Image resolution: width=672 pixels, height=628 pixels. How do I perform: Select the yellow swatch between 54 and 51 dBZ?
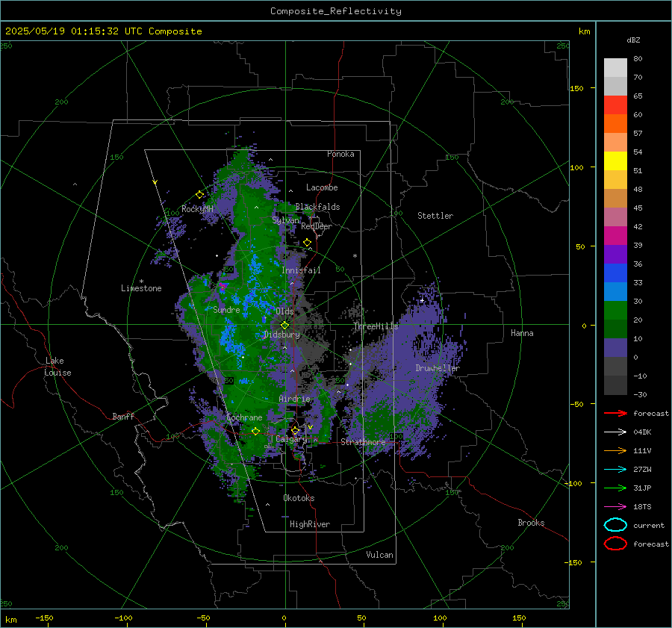tap(615, 161)
